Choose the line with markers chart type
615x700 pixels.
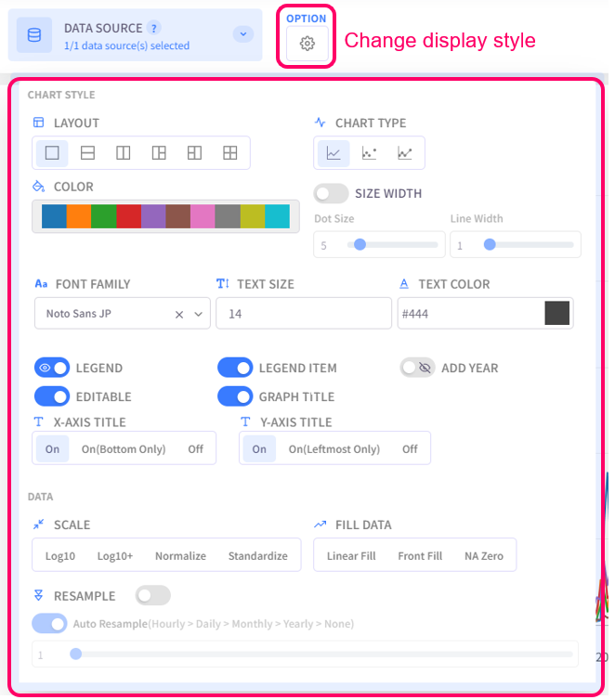pyautogui.click(x=405, y=153)
